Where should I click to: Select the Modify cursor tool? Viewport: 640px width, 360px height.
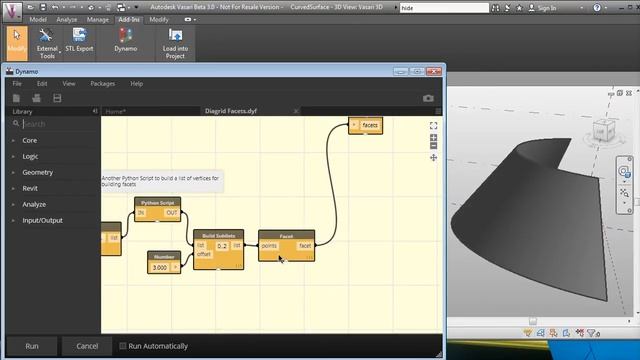point(17,43)
